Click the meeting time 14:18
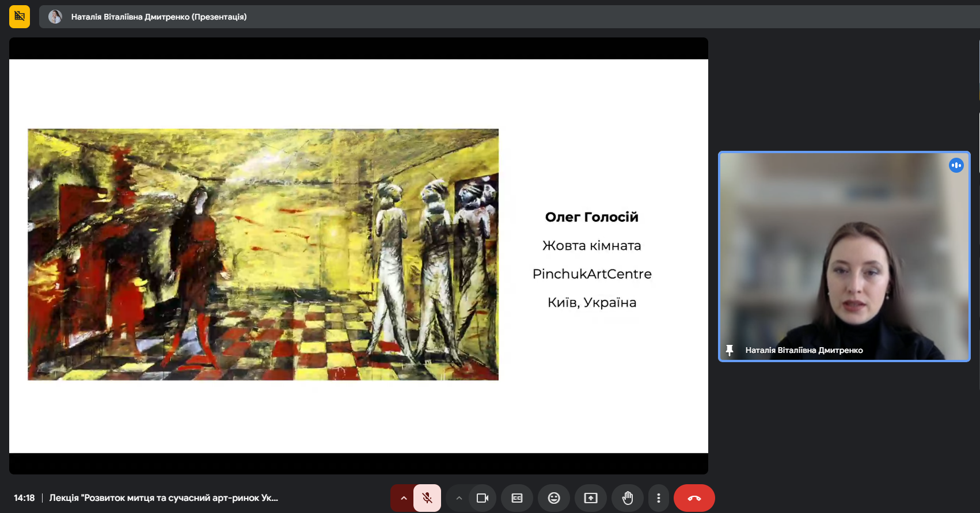 click(24, 498)
